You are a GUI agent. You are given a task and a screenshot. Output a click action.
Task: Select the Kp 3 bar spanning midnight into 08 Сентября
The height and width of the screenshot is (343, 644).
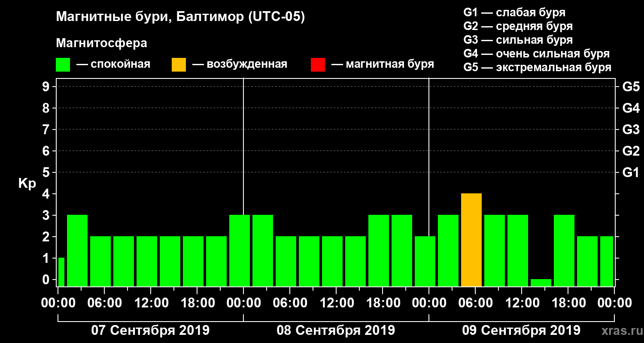tap(240, 250)
